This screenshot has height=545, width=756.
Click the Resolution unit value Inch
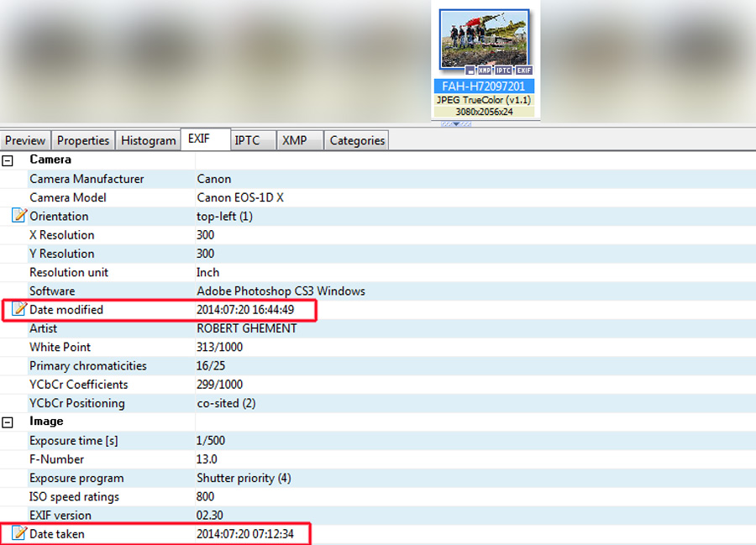[x=207, y=272]
